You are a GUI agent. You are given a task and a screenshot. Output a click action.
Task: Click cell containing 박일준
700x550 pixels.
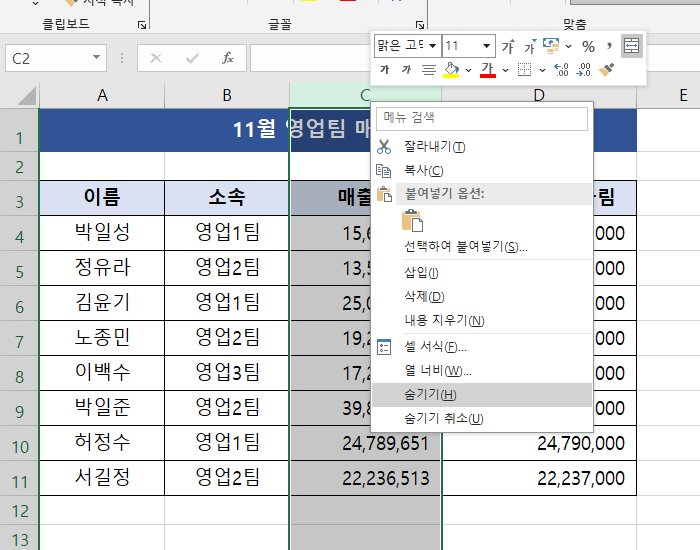[x=102, y=408]
